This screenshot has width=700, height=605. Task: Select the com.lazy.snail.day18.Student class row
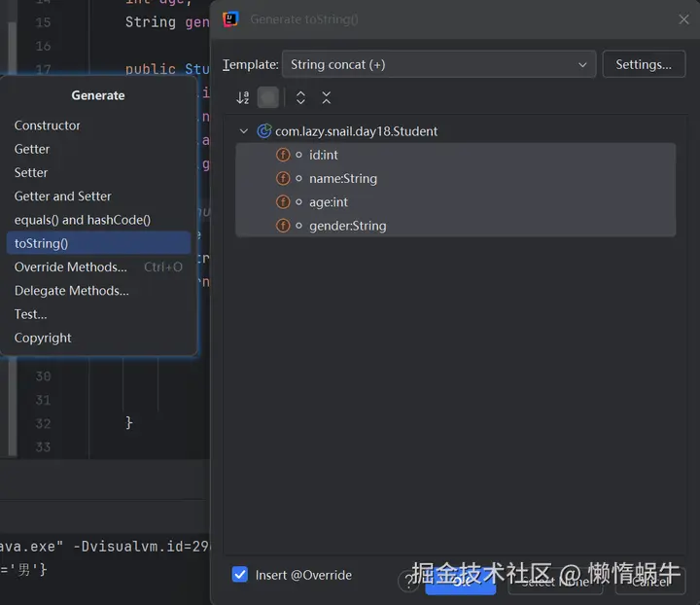coord(455,131)
